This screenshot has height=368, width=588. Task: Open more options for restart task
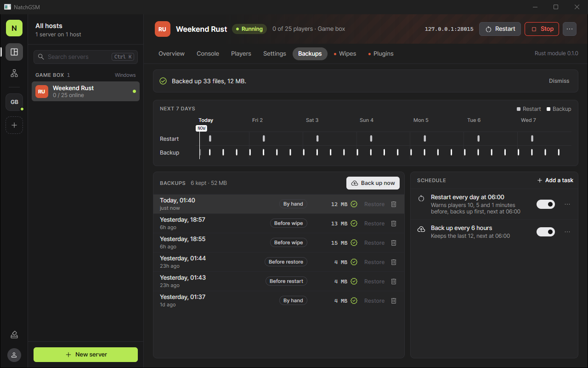(567, 204)
